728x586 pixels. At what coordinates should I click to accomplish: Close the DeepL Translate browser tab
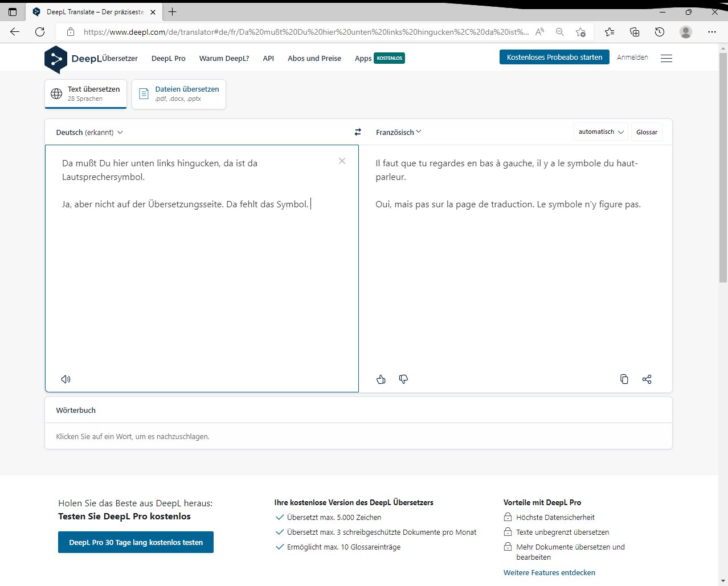153,12
